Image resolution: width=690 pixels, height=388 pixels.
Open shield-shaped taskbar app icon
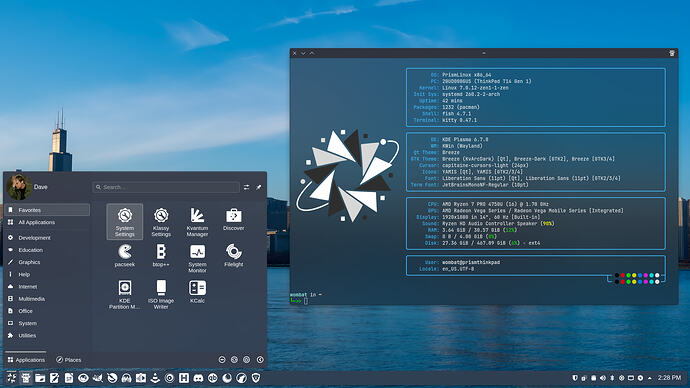[x=256, y=378]
